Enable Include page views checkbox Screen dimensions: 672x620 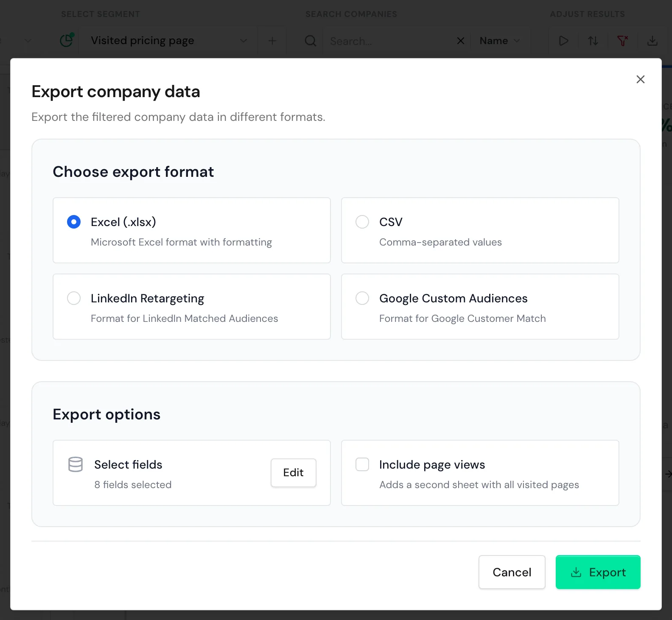click(x=362, y=464)
